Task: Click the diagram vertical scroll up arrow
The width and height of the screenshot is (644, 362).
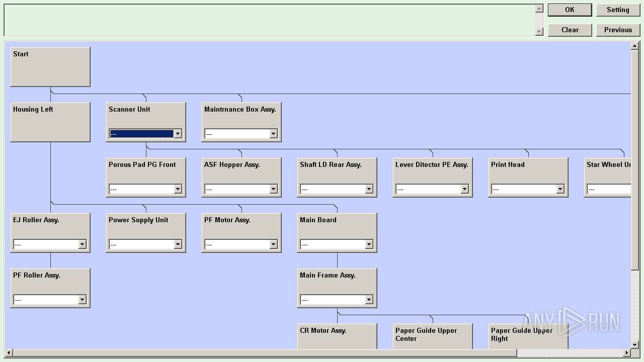Action: pyautogui.click(x=635, y=46)
